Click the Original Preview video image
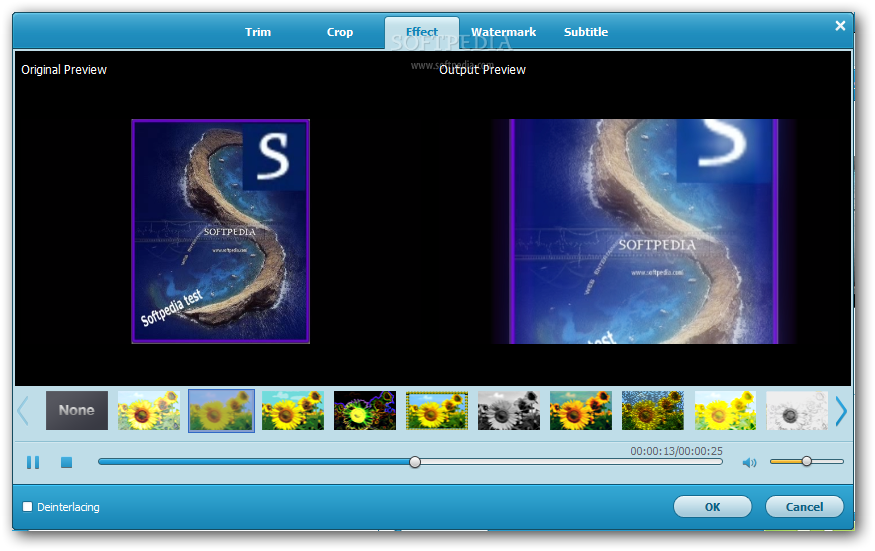Screen dimensions: 875x551 click(220, 231)
